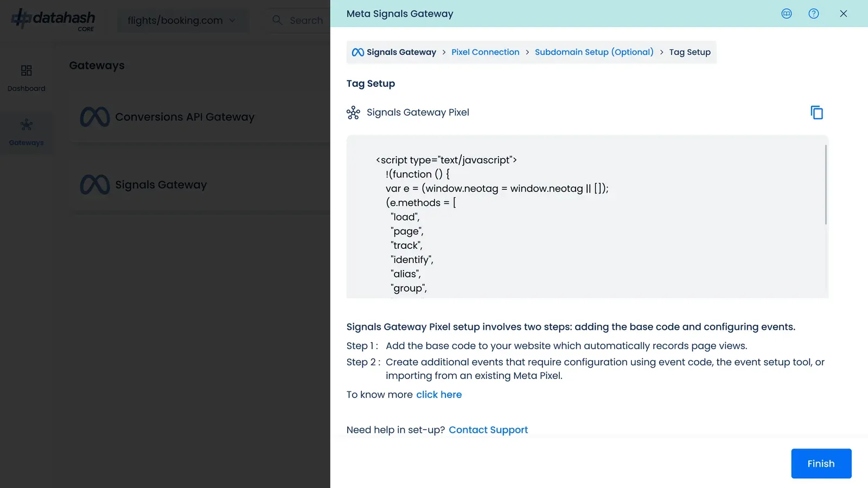Open the Contact Support link
This screenshot has height=488, width=868.
pyautogui.click(x=488, y=430)
